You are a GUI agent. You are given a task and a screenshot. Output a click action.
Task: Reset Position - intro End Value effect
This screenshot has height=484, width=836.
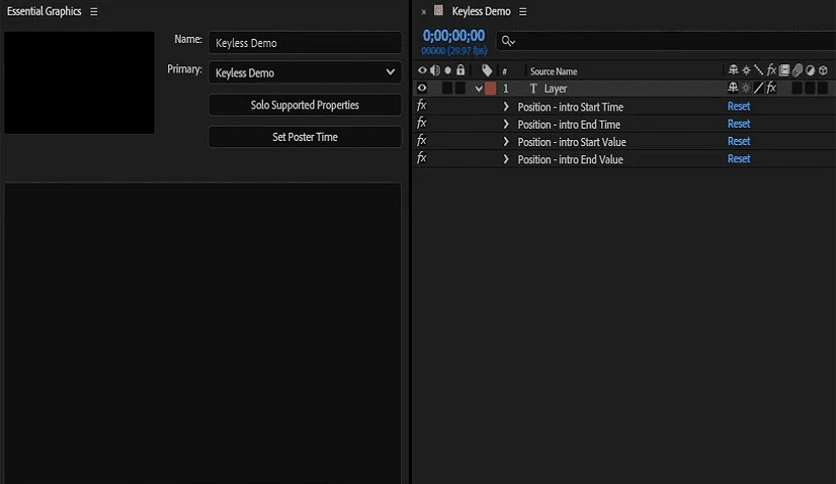tap(738, 159)
